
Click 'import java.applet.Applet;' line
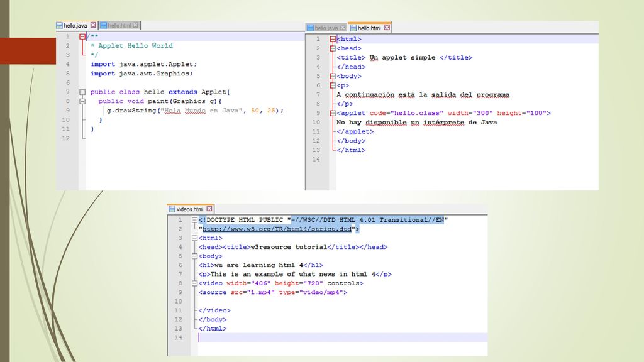point(144,64)
